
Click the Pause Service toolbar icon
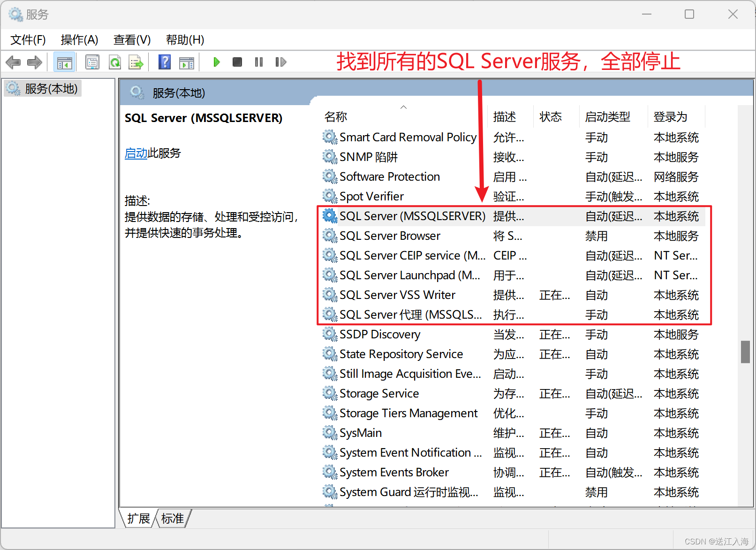click(259, 62)
